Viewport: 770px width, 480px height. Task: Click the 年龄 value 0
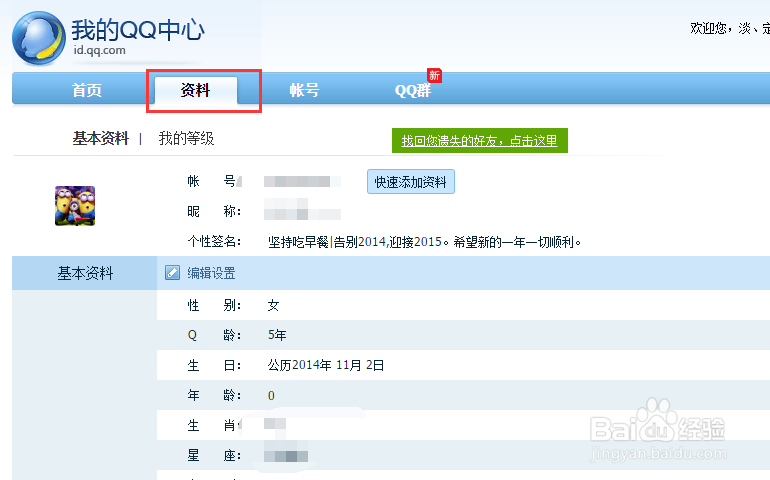pos(271,395)
